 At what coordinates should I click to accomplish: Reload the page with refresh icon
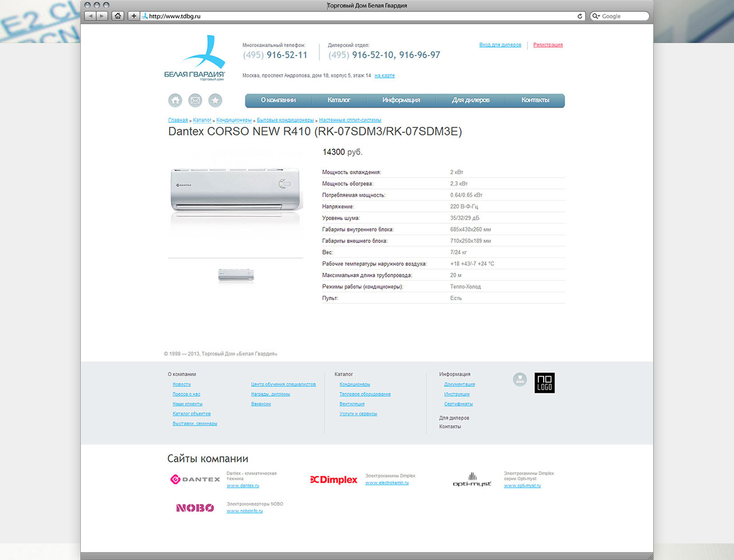580,16
